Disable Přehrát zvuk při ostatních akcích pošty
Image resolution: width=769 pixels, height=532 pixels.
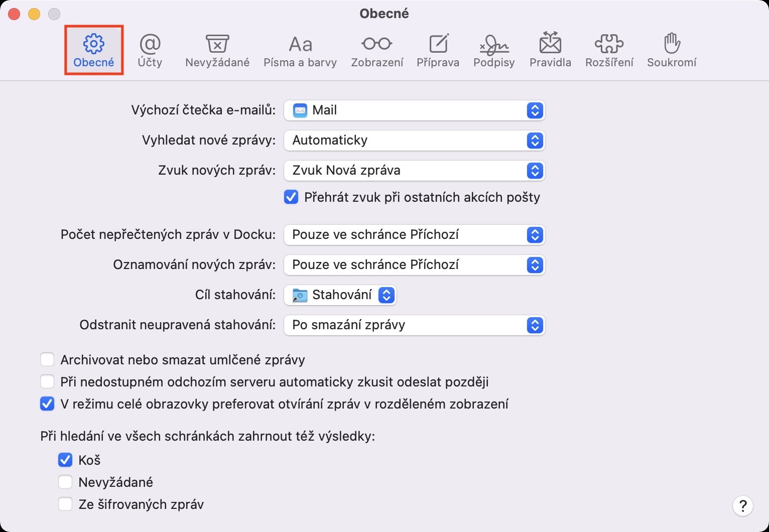coord(291,197)
